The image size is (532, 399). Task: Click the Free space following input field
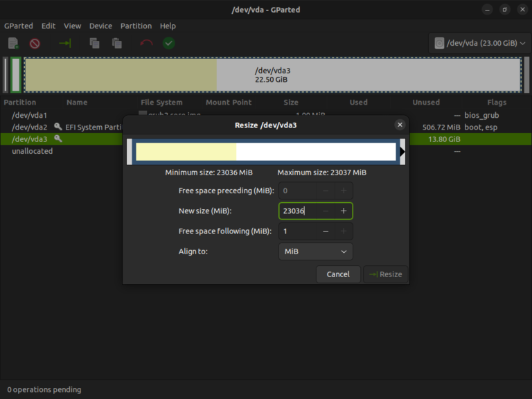pos(298,231)
